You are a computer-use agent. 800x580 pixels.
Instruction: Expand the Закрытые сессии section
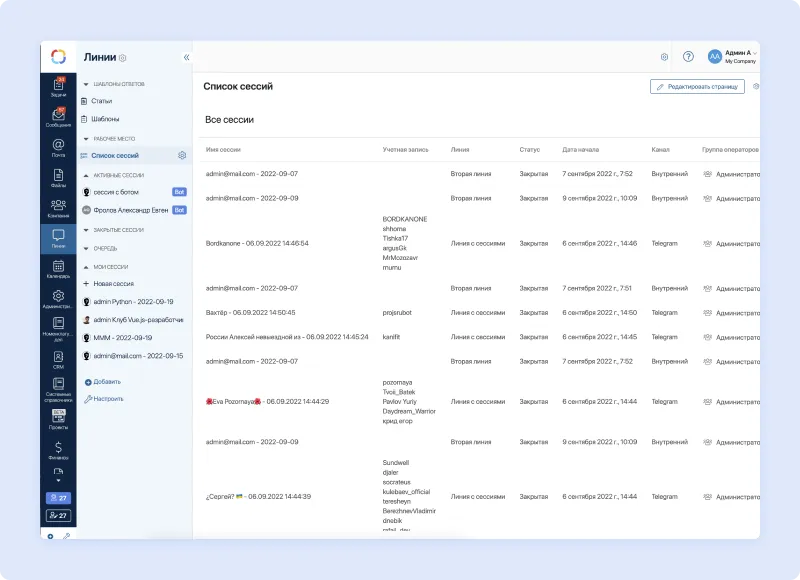point(86,230)
